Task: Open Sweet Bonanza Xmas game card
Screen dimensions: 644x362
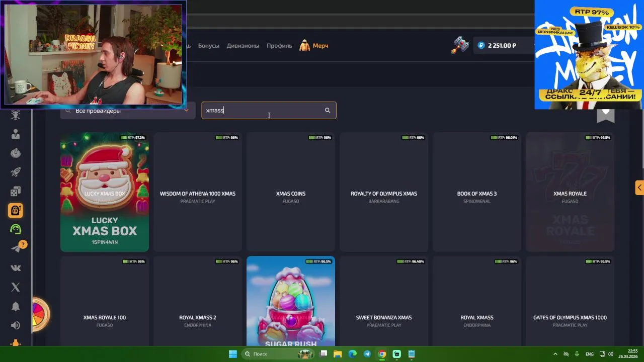Action: [384, 302]
